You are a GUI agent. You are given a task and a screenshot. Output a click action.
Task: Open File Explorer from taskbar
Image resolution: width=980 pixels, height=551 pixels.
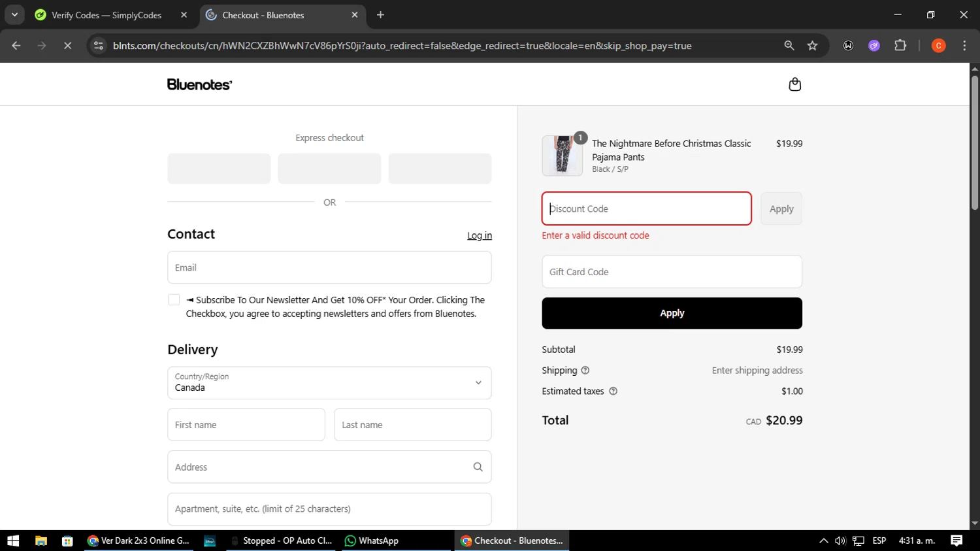[x=41, y=541]
